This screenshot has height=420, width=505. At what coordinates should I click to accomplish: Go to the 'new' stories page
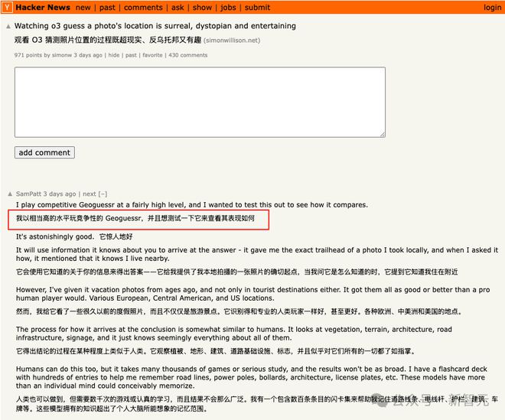click(83, 8)
